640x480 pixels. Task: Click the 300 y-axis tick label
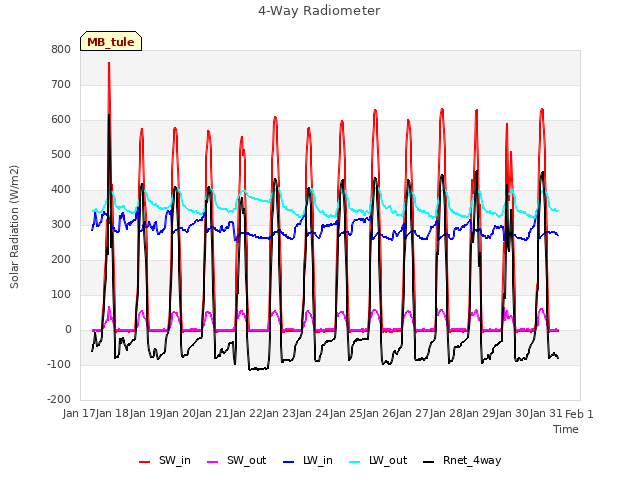[61, 224]
